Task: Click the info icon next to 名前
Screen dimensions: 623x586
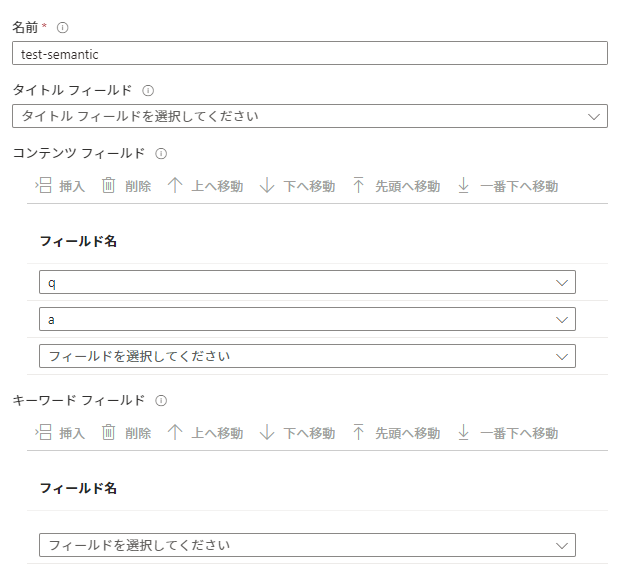Action: tap(62, 28)
